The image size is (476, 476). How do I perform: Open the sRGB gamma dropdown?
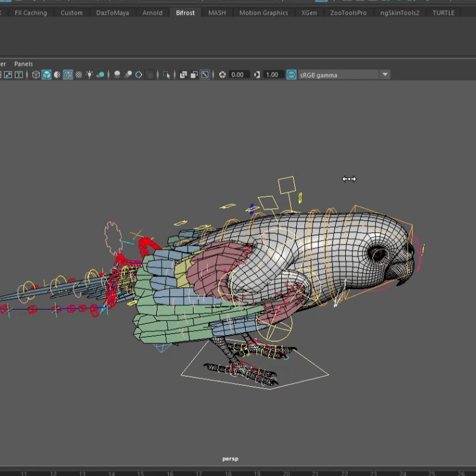[x=385, y=75]
